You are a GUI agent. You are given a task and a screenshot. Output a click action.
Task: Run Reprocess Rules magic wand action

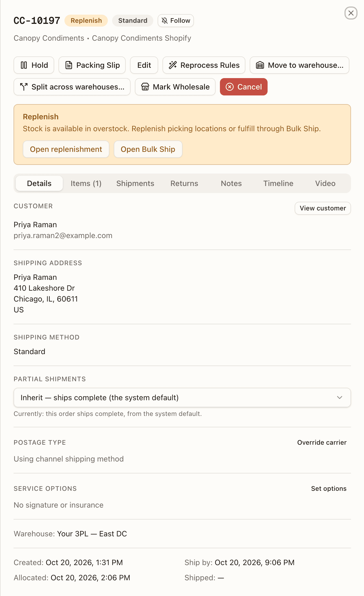[x=204, y=65]
